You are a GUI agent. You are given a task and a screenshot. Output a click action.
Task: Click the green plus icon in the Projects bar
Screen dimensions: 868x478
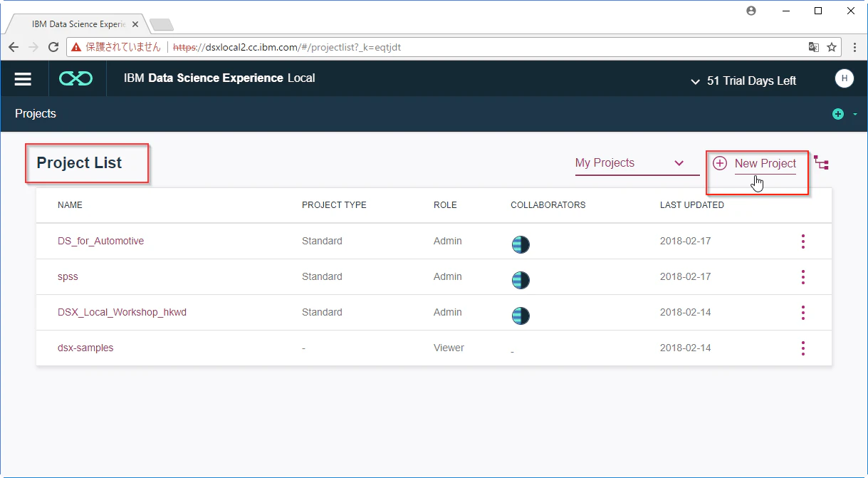tap(837, 114)
